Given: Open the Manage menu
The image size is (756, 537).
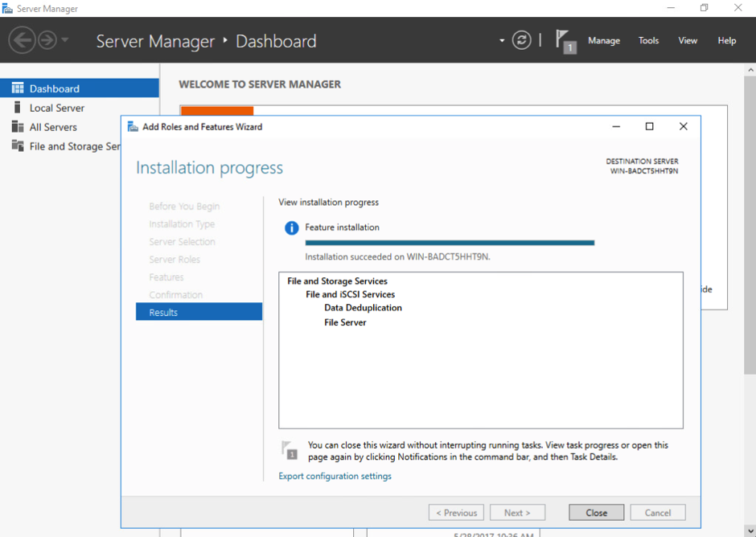Looking at the screenshot, I should click(x=604, y=40).
